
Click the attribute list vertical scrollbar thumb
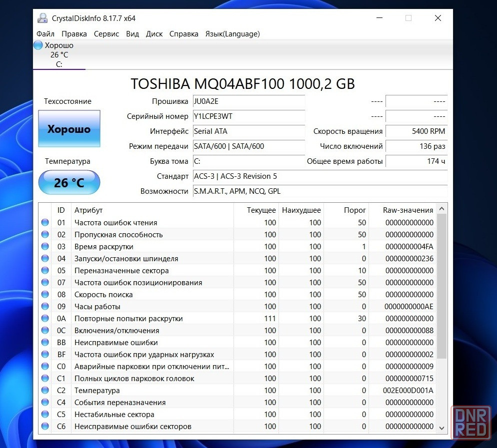(442, 286)
